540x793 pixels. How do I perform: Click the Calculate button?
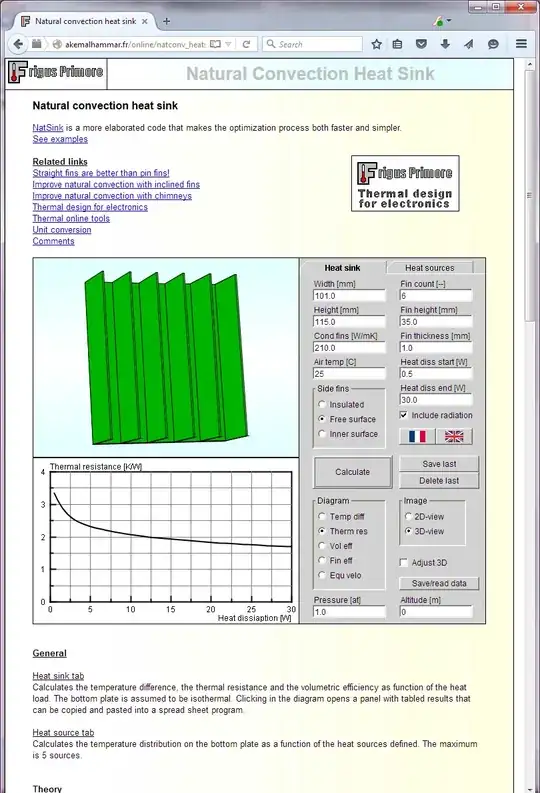click(x=352, y=472)
